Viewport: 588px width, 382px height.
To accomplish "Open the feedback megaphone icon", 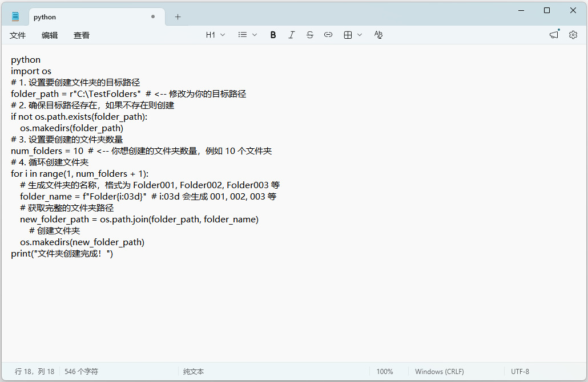I will pos(554,34).
